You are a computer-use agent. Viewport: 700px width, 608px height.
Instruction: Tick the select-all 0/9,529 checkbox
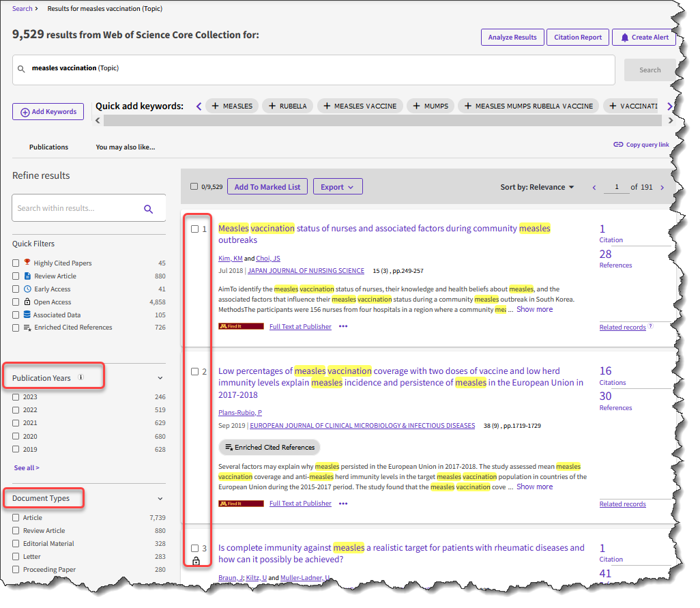click(x=194, y=186)
